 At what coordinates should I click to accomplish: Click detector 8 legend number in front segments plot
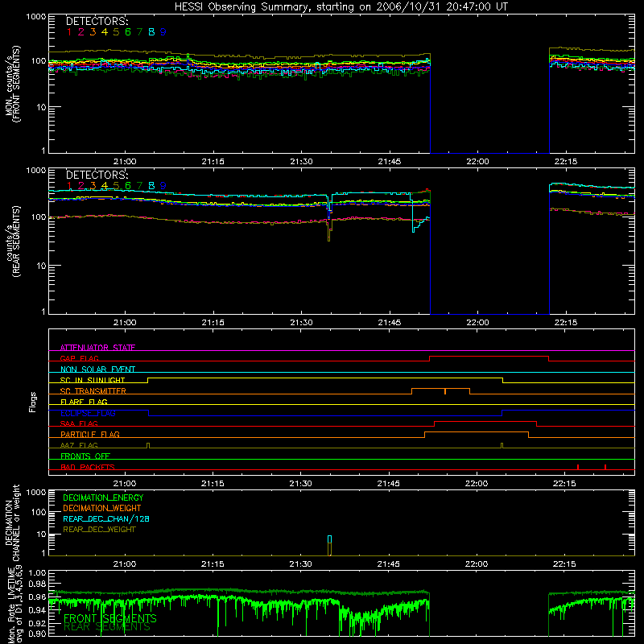coord(151,32)
